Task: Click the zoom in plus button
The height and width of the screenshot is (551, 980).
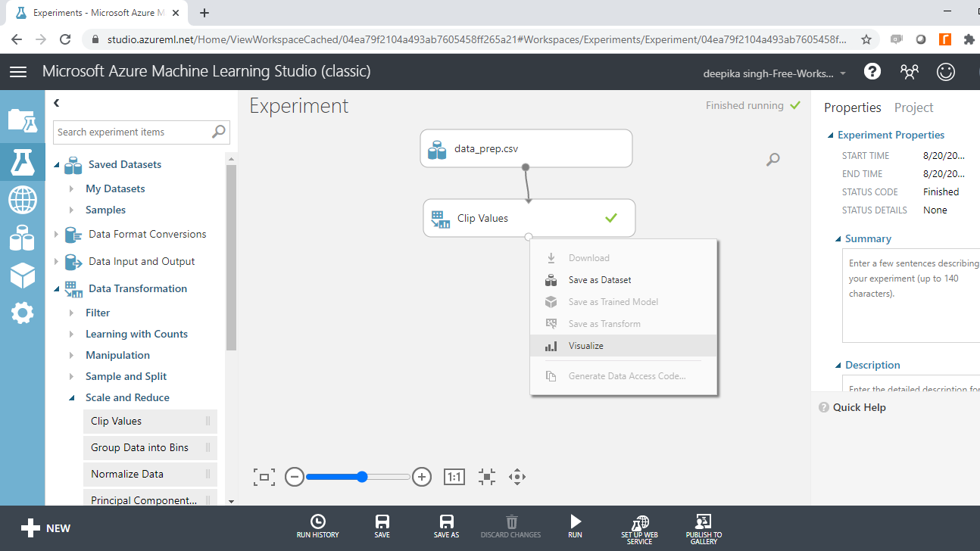Action: [x=422, y=477]
